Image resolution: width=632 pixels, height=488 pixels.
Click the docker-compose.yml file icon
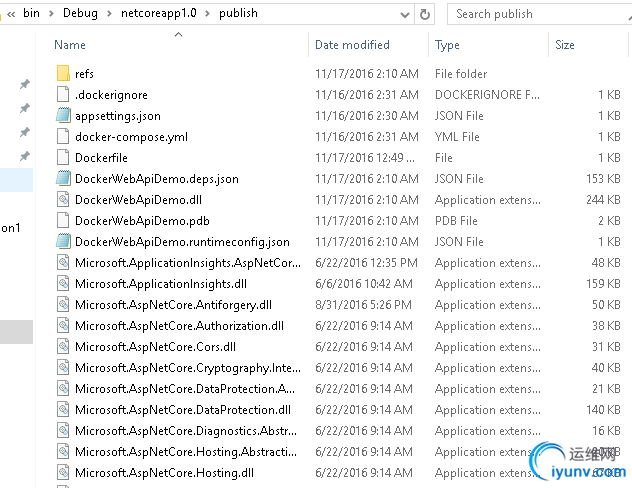coord(63,136)
